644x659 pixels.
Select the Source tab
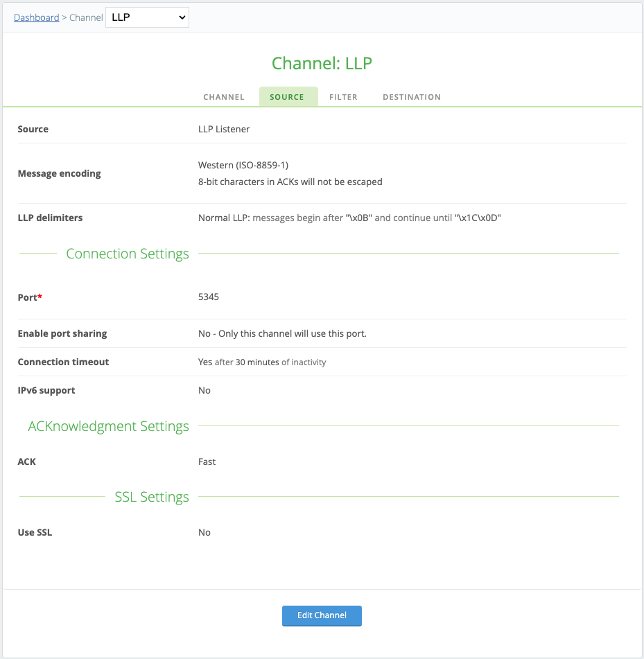pos(287,97)
